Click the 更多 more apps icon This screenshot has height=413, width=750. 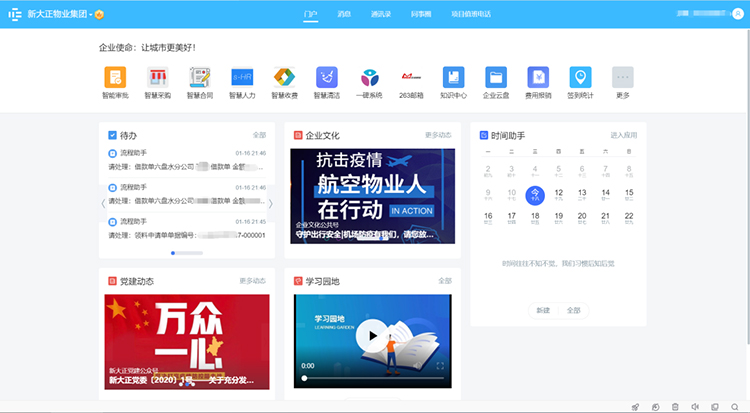coord(623,78)
